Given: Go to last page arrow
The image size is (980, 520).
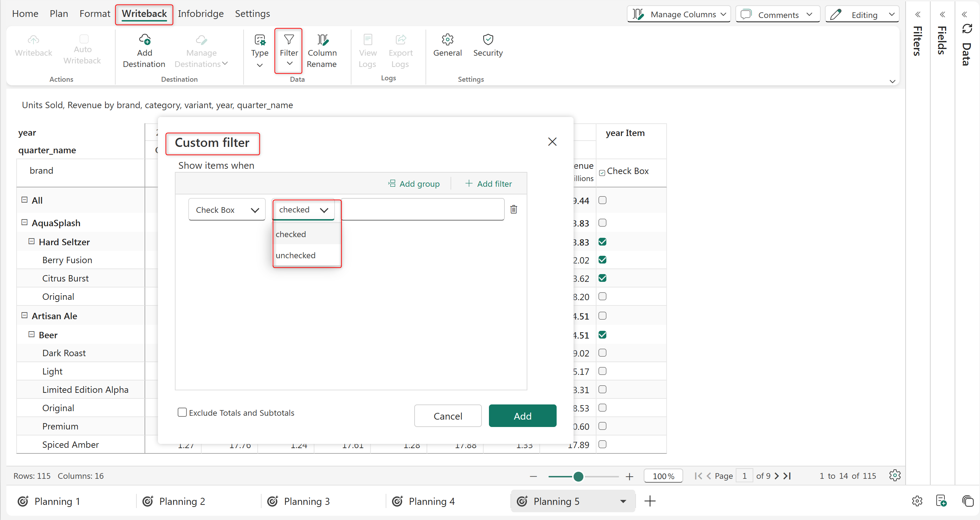Looking at the screenshot, I should coord(788,476).
